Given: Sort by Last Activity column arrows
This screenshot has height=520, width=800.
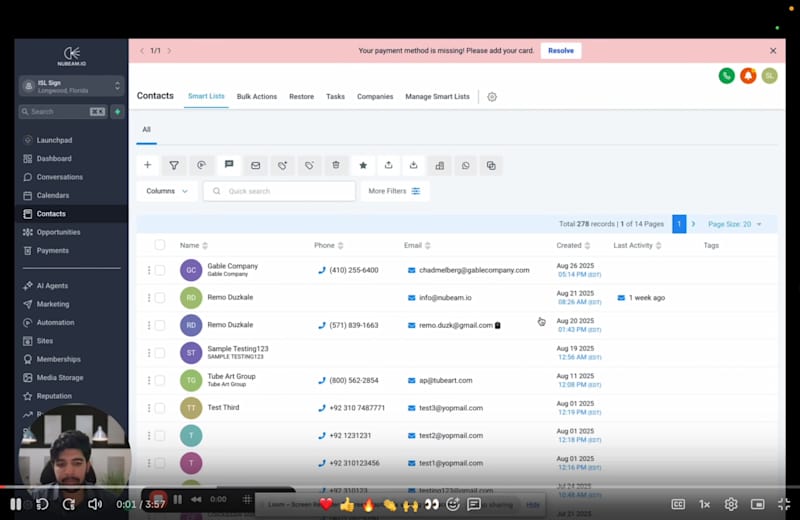Looking at the screenshot, I should click(x=658, y=245).
